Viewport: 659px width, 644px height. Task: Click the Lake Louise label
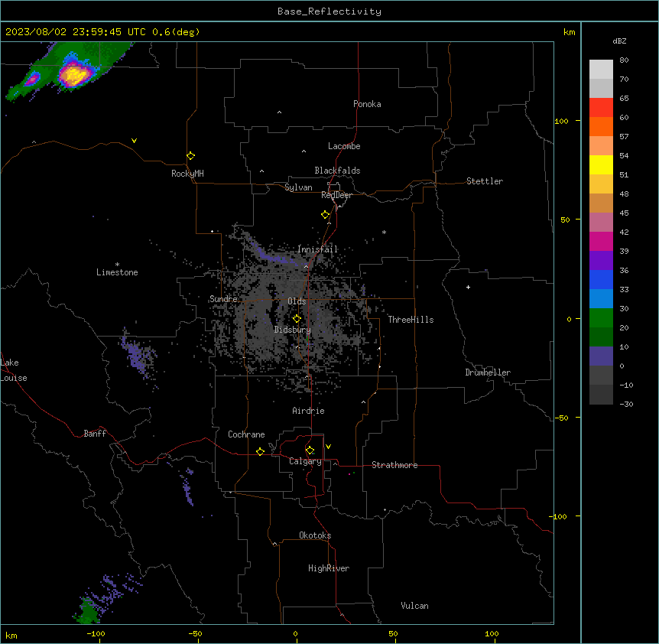click(x=14, y=370)
